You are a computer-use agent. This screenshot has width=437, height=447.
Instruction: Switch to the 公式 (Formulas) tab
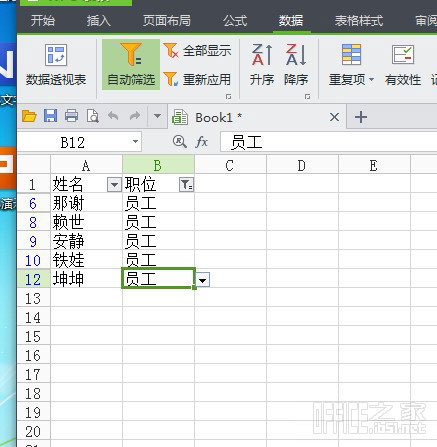(x=235, y=21)
